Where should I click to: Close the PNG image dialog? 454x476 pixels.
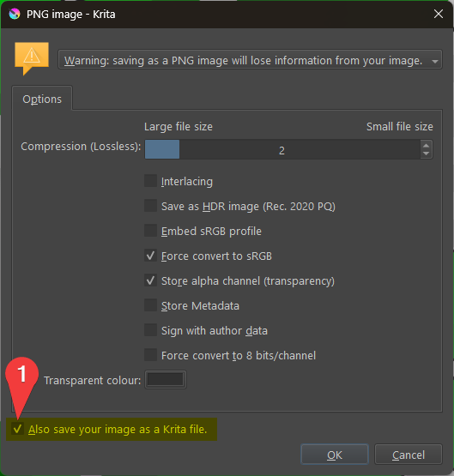(439, 14)
